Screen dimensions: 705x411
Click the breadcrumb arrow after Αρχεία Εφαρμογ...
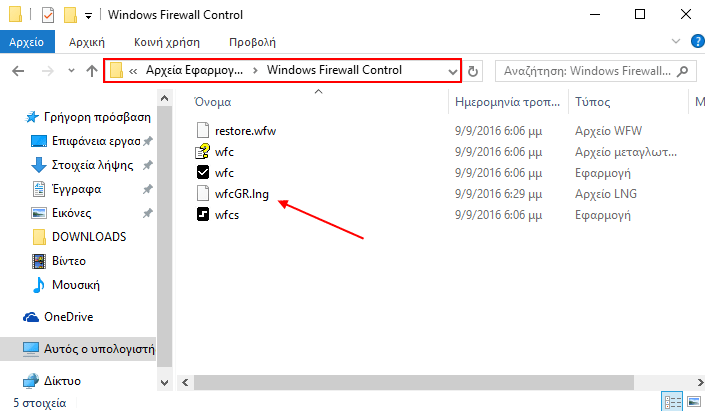pyautogui.click(x=255, y=71)
